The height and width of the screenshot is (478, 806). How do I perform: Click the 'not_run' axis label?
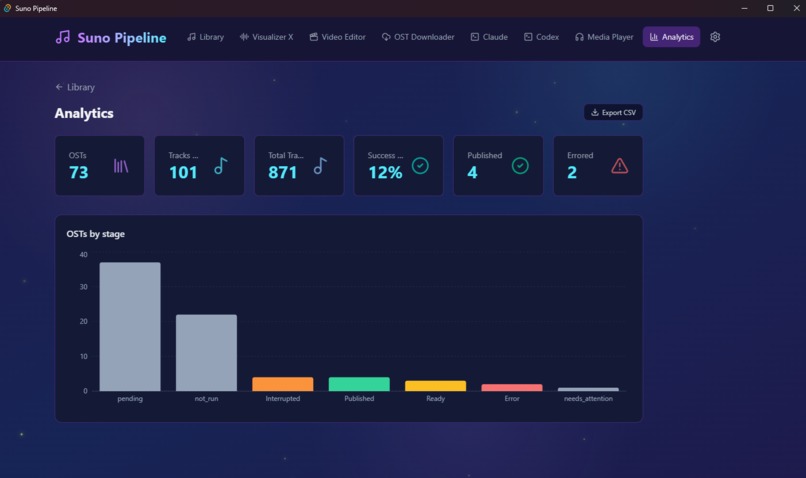tap(206, 398)
